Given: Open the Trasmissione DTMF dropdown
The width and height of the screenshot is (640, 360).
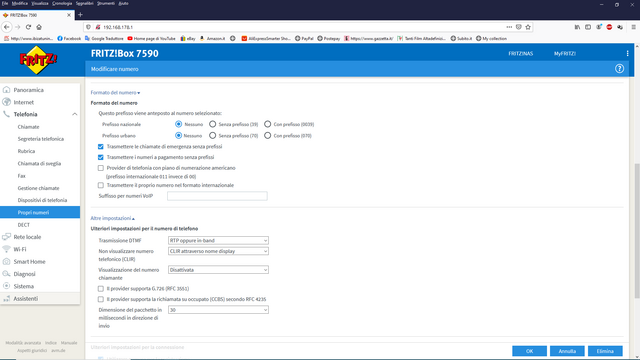Looking at the screenshot, I should pos(218,240).
